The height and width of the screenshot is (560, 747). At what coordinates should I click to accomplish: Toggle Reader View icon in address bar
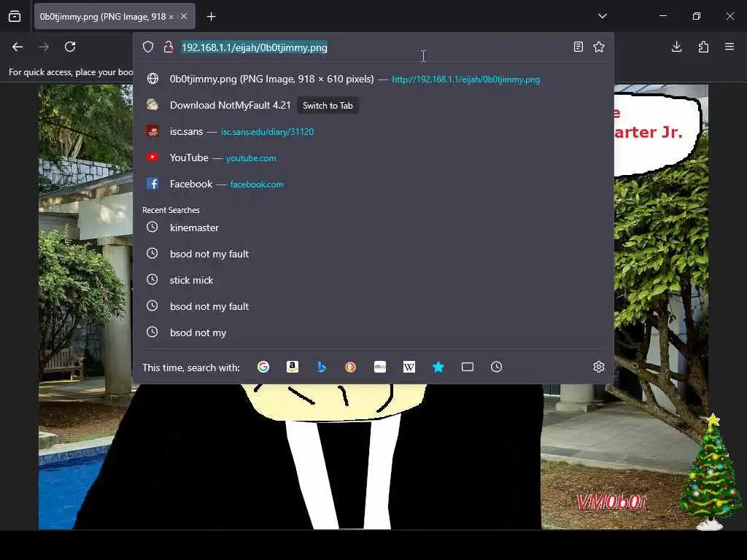point(578,47)
